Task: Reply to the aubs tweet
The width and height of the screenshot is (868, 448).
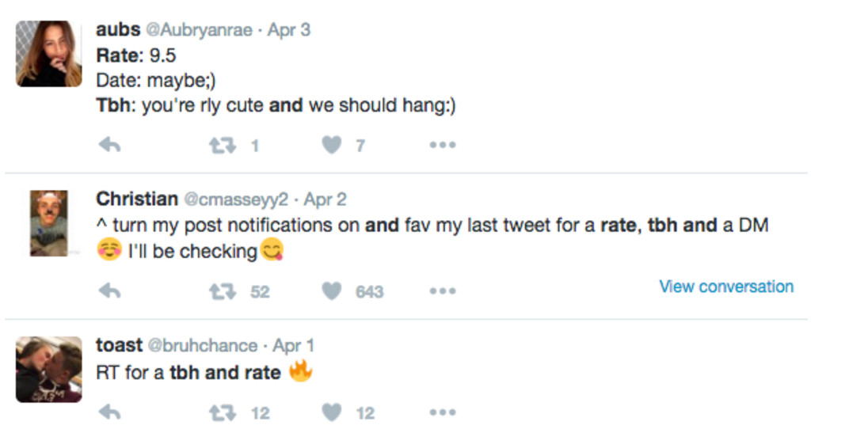Action: pos(109,145)
